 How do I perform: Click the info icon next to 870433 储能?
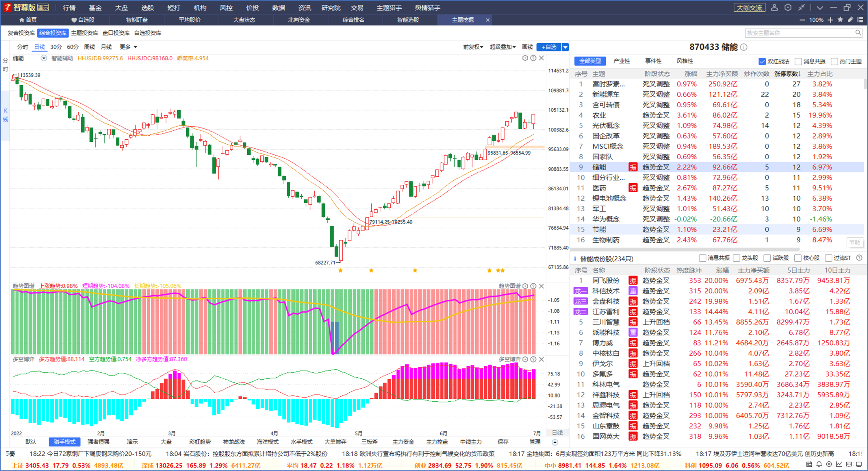pos(744,47)
